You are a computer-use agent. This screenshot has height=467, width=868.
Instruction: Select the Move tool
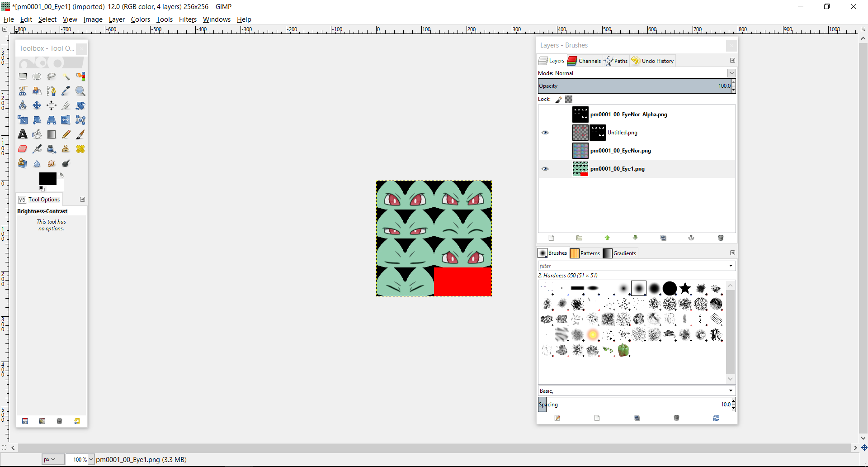pyautogui.click(x=37, y=105)
